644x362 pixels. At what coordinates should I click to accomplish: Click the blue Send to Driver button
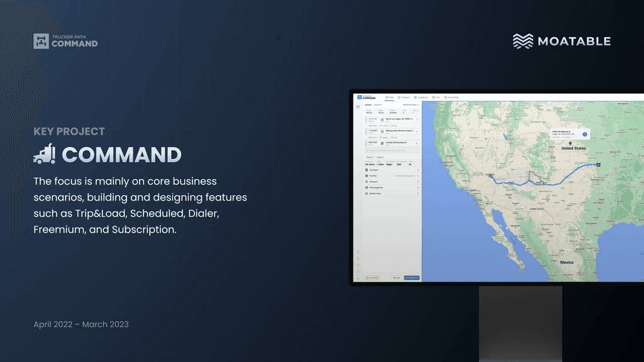411,278
